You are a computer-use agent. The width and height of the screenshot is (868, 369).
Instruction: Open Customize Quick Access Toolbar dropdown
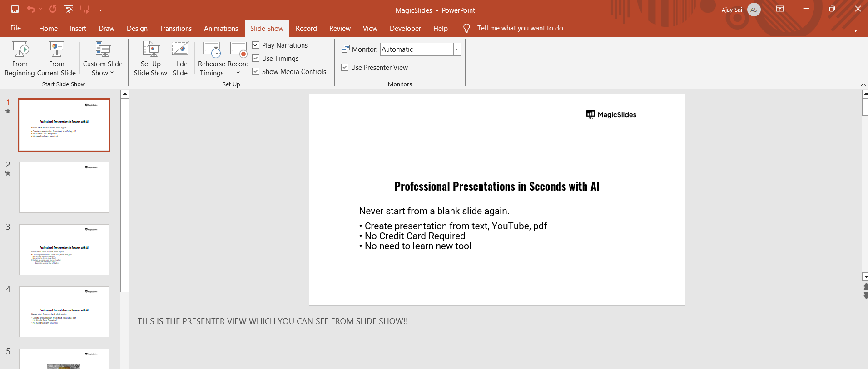click(100, 10)
